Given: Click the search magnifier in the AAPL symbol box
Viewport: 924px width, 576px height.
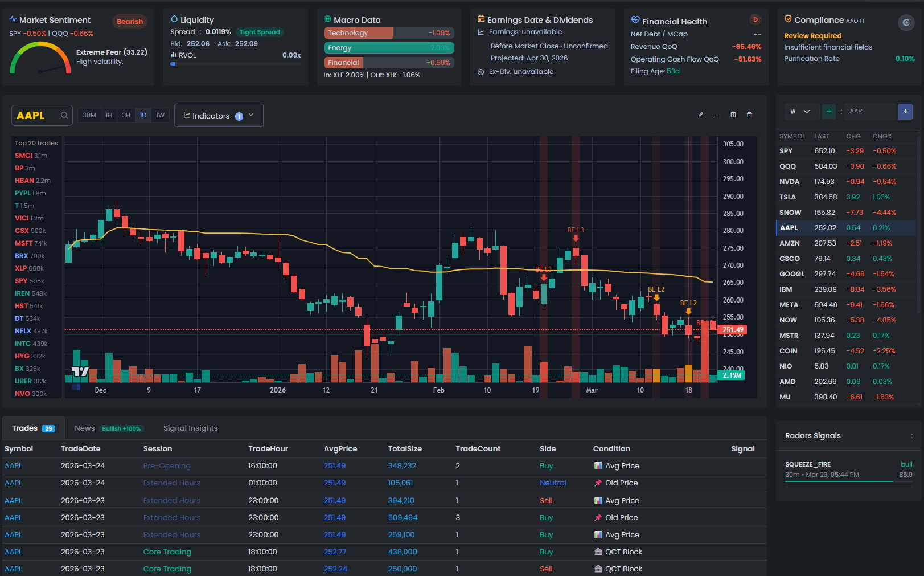Looking at the screenshot, I should pyautogui.click(x=64, y=115).
